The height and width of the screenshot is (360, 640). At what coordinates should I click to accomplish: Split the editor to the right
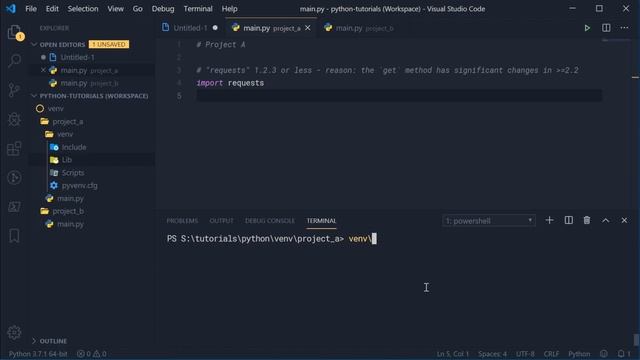tap(606, 28)
